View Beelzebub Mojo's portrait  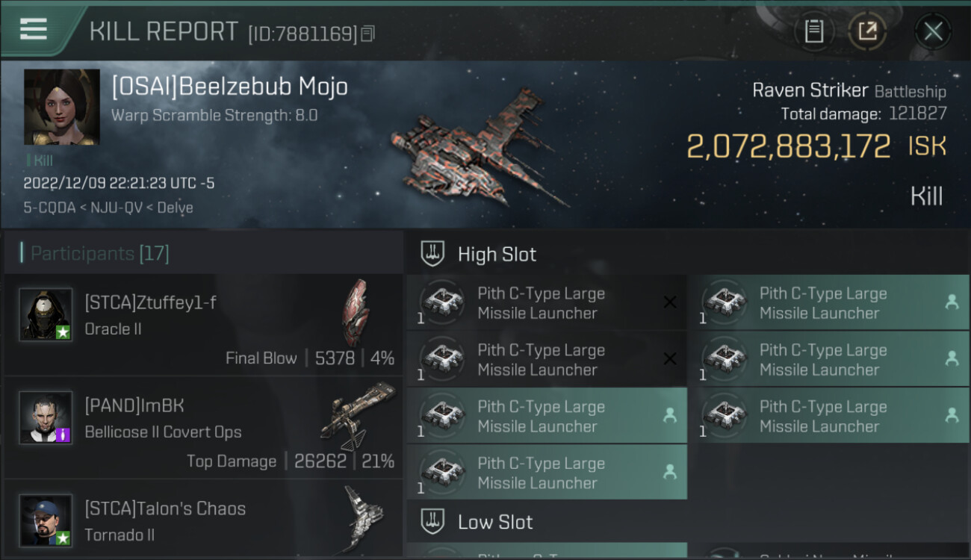(x=61, y=107)
